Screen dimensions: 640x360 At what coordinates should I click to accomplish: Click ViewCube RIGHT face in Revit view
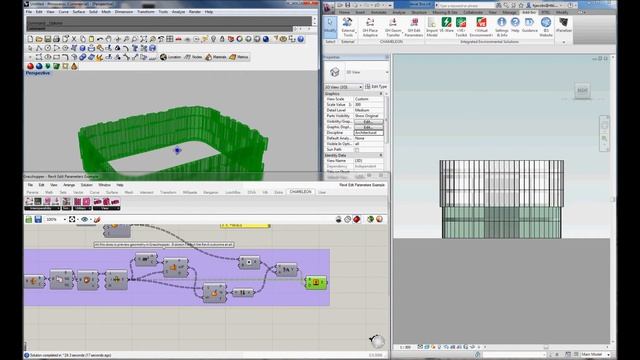pos(582,91)
